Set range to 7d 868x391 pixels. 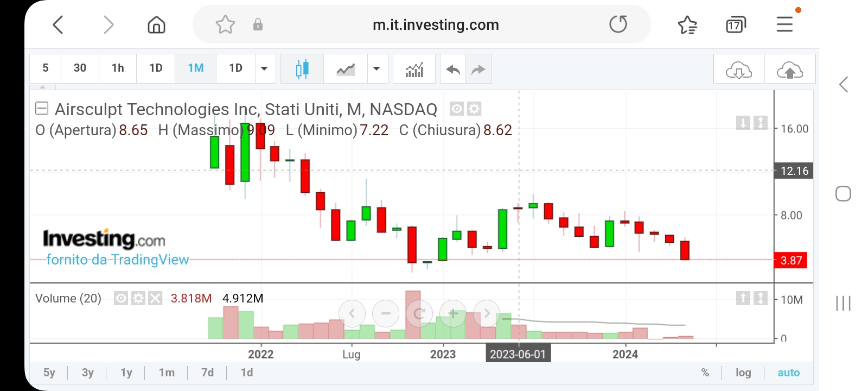pos(207,373)
